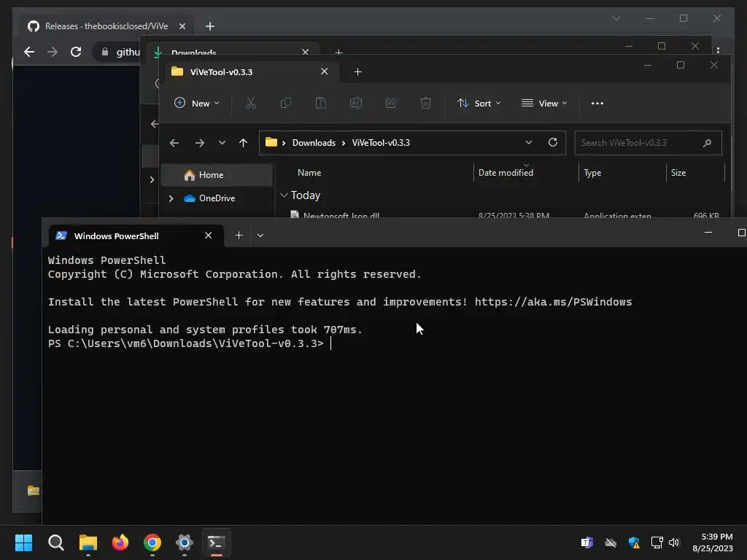Open Settings gear from the taskbar
The image size is (747, 560).
point(185,542)
